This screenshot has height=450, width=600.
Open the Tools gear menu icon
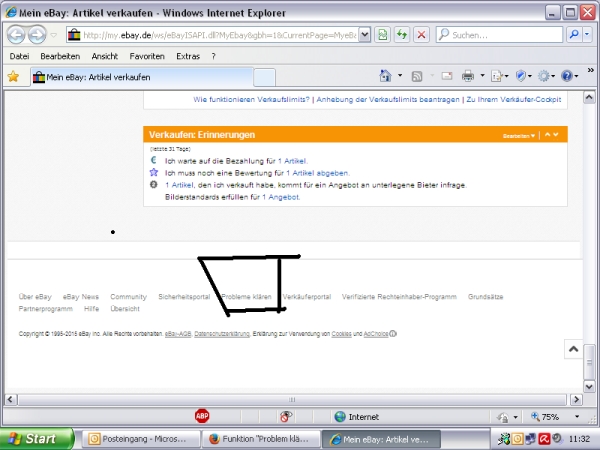pyautogui.click(x=546, y=76)
